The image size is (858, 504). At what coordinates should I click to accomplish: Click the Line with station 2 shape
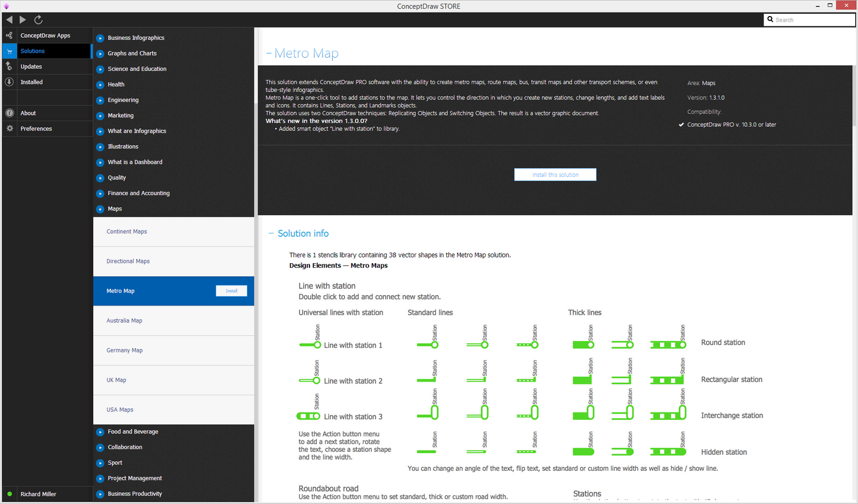click(310, 380)
